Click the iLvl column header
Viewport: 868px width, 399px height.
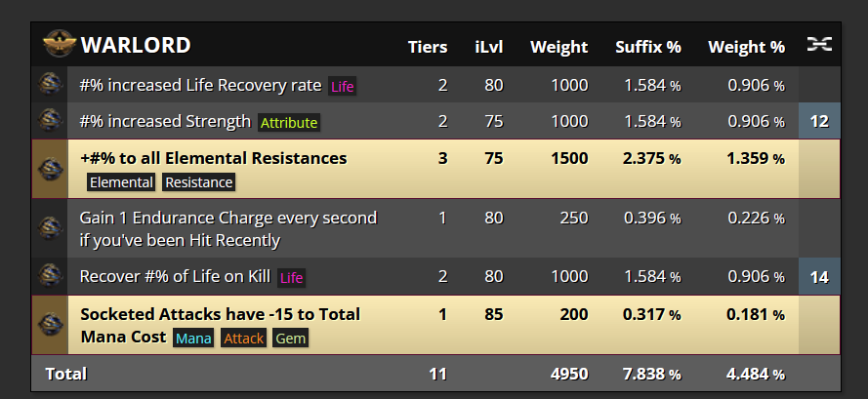[x=489, y=47]
